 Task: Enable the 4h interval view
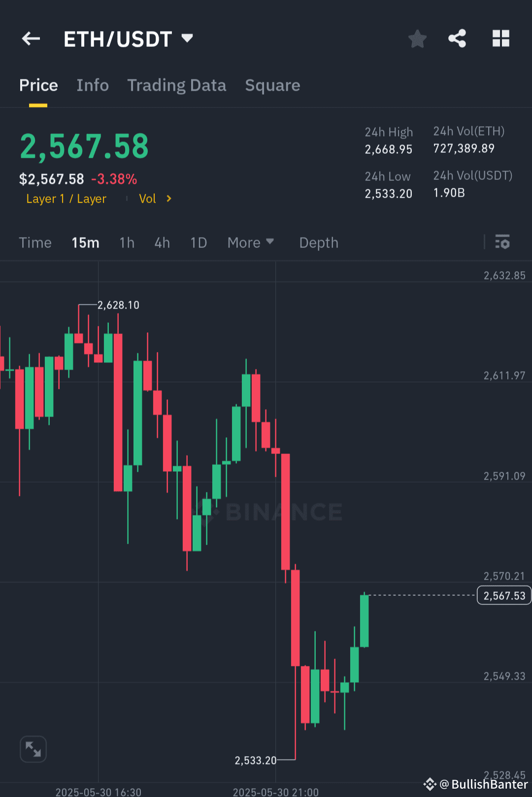point(162,243)
